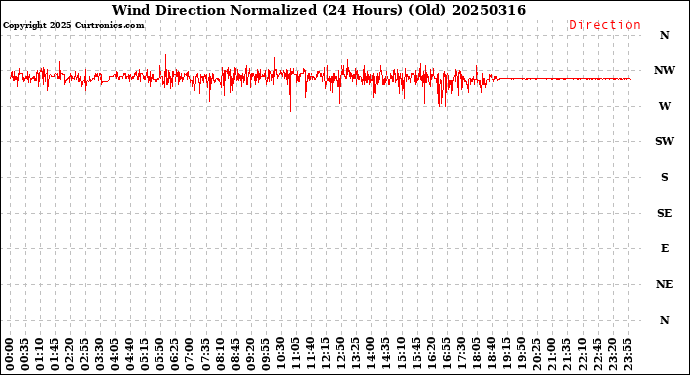This screenshot has height=375, width=690.
Task: Click the 15:45 time label
Action: pos(416,354)
